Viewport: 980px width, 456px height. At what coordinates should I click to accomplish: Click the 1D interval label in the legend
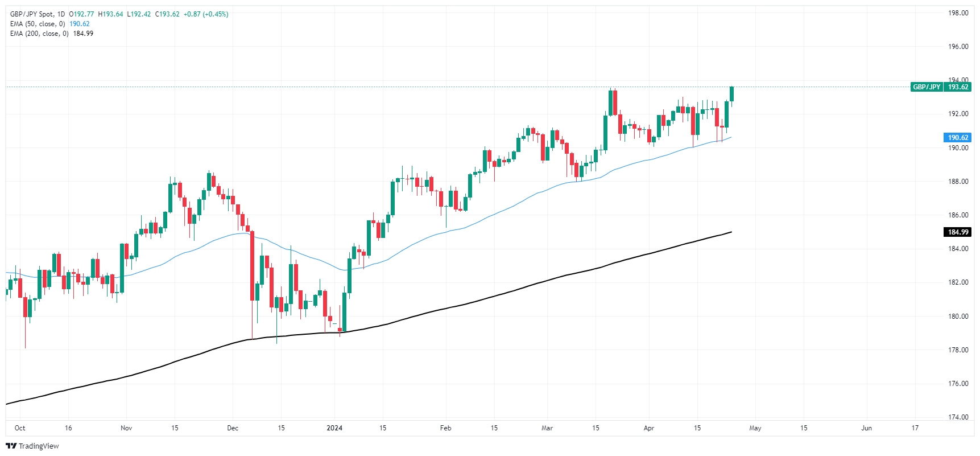[61, 14]
